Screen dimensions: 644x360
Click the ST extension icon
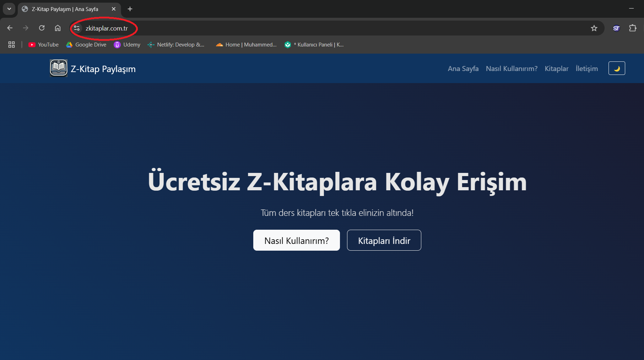[616, 28]
